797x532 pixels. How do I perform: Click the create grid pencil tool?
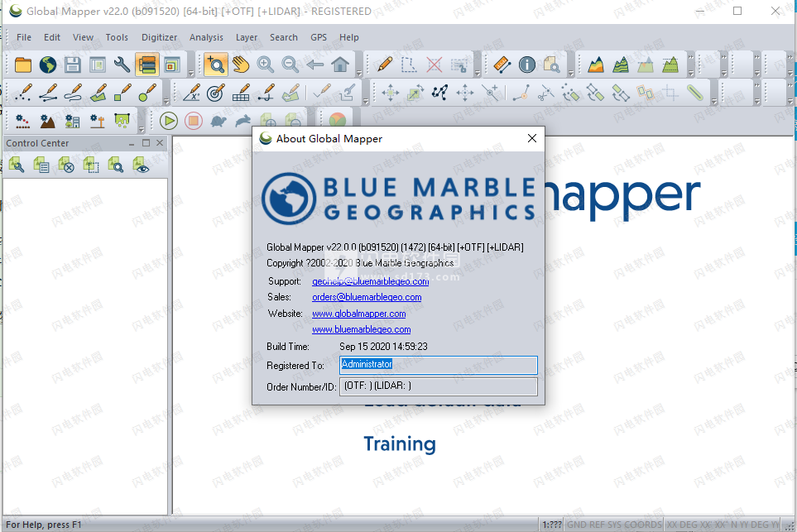[x=241, y=93]
